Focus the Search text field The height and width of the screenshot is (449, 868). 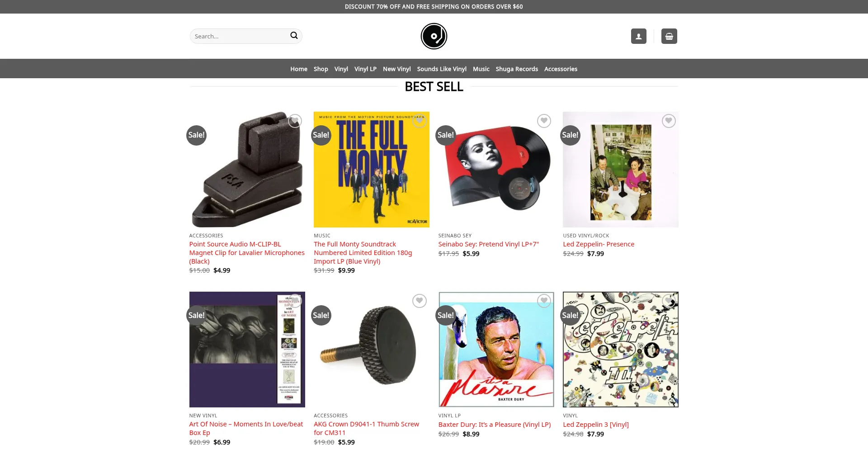tap(240, 36)
